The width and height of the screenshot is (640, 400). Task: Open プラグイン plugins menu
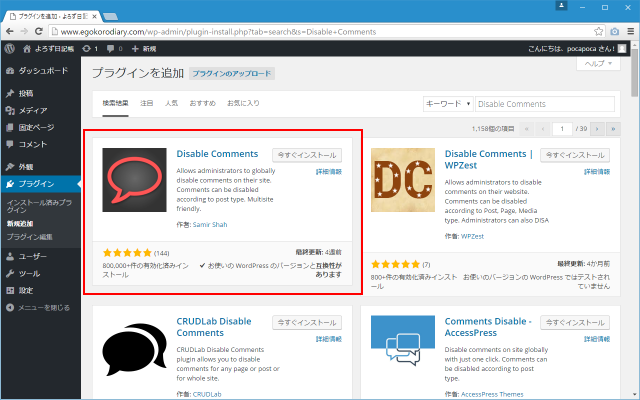pyautogui.click(x=40, y=184)
